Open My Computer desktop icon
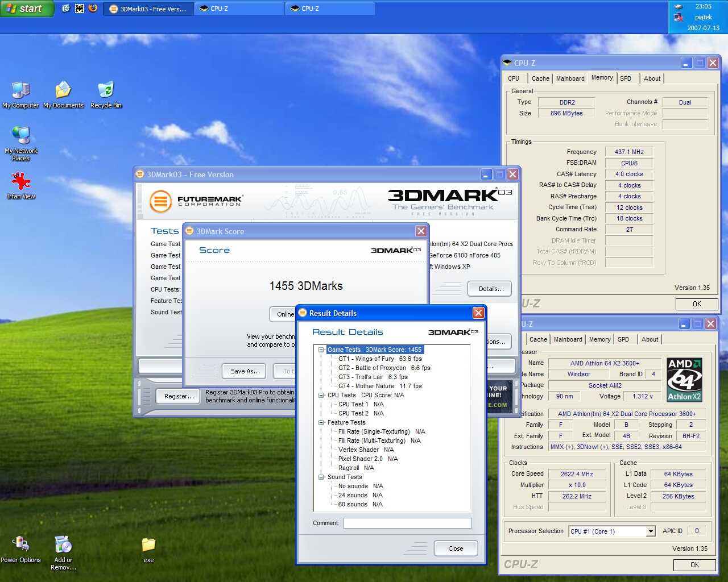This screenshot has height=582, width=728. tap(21, 94)
